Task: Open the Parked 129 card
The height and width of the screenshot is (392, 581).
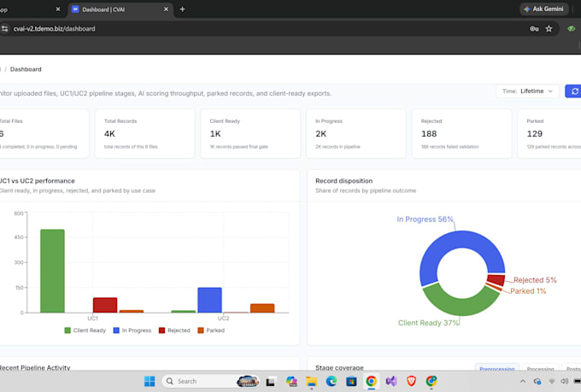Action: click(x=549, y=134)
